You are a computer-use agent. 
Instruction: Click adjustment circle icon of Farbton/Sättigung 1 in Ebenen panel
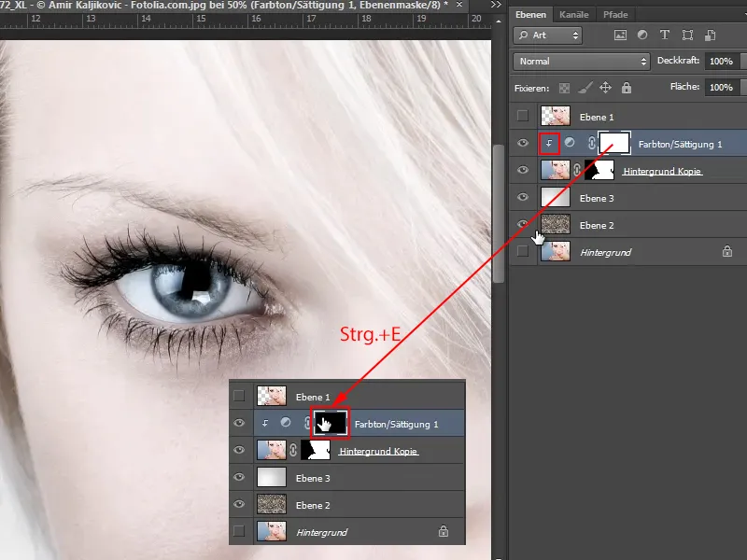[570, 143]
